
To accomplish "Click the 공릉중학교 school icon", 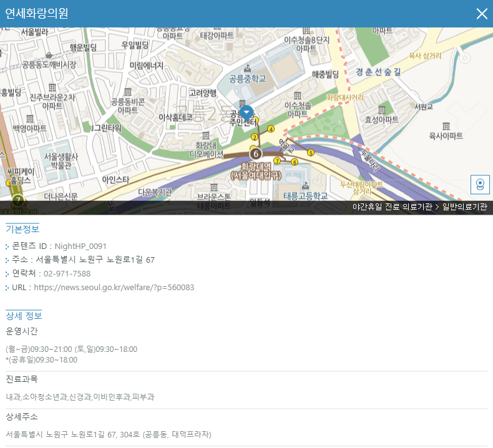I will point(248,68).
